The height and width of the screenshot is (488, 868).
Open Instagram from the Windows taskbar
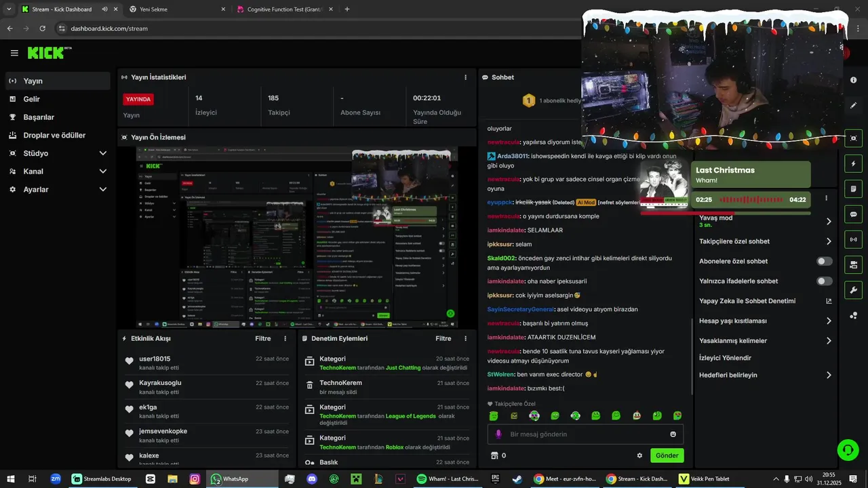(195, 479)
